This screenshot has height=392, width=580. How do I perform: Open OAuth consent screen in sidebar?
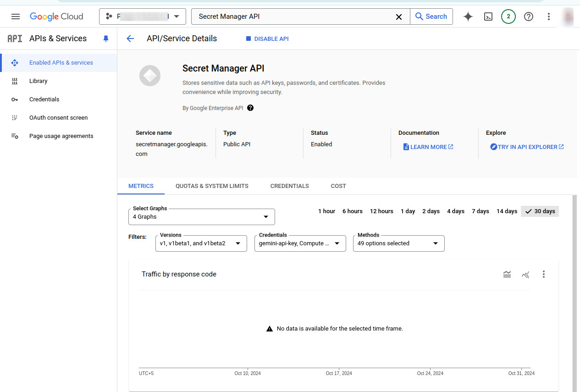tap(59, 118)
